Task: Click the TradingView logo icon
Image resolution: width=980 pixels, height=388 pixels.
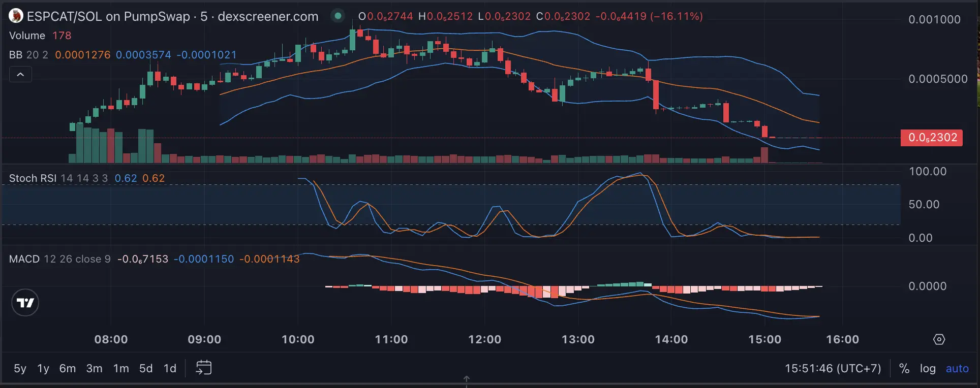Action: click(x=25, y=303)
